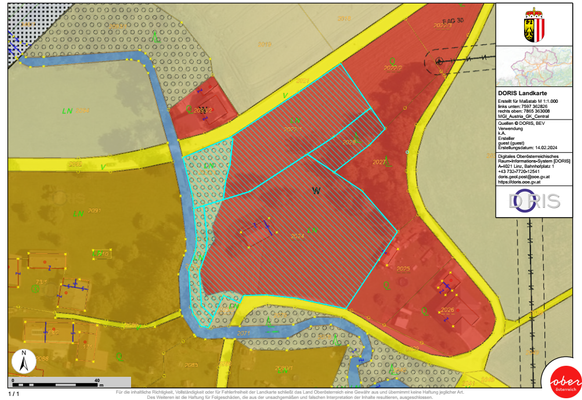Click the north arrow compass icon

pos(24,361)
